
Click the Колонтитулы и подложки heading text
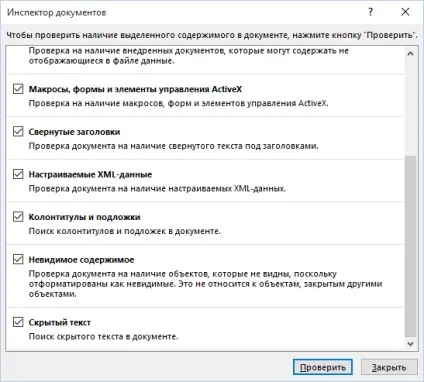click(x=84, y=217)
